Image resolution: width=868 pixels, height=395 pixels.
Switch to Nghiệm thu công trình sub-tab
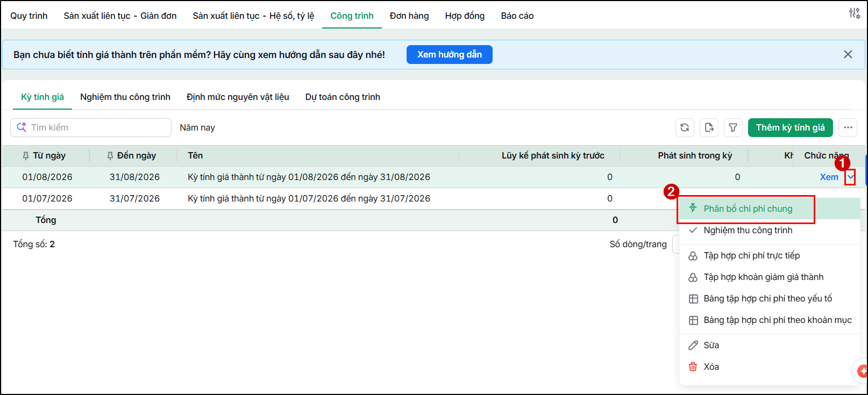click(x=125, y=97)
